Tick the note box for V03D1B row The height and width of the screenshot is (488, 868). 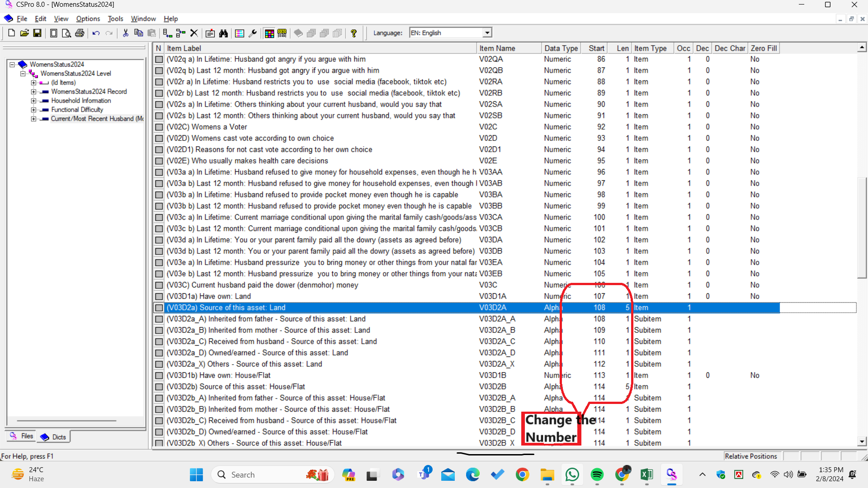(159, 375)
